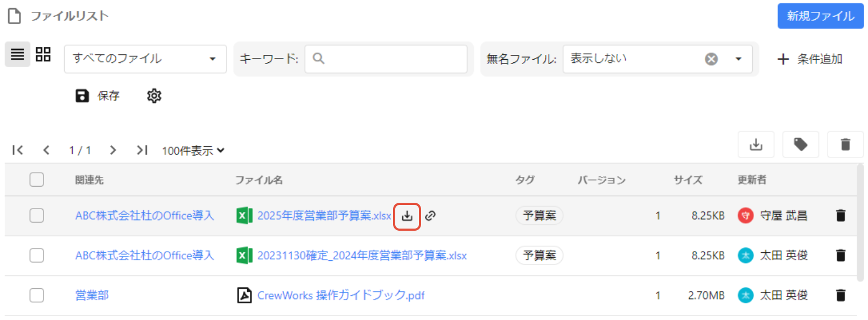Click 太田 英俊 avatar in 2024年度 row

(x=745, y=255)
